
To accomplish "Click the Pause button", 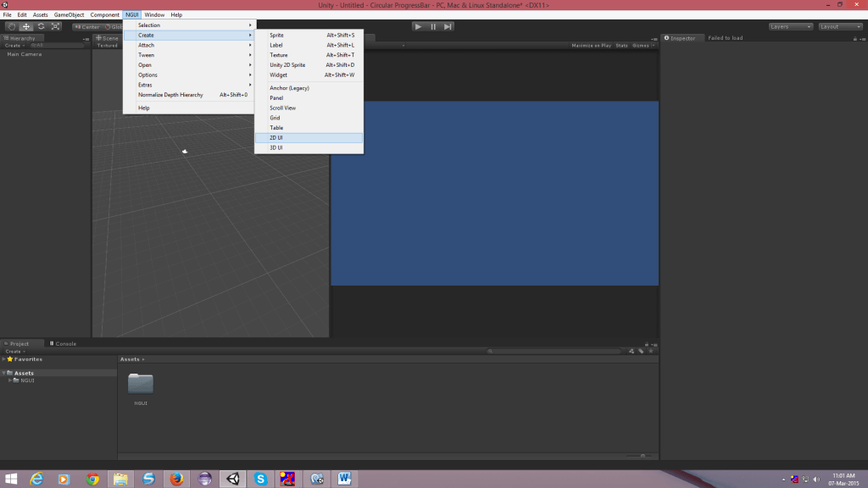I will [x=433, y=26].
